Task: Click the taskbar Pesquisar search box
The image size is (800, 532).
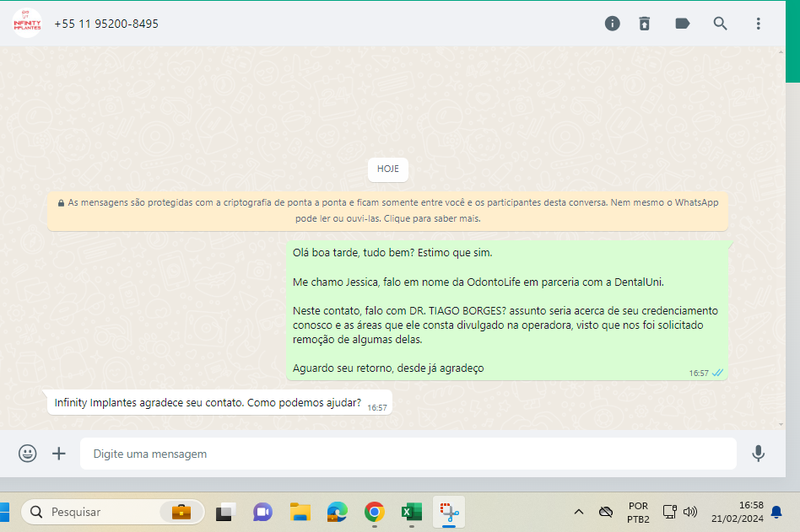Action: click(x=113, y=512)
